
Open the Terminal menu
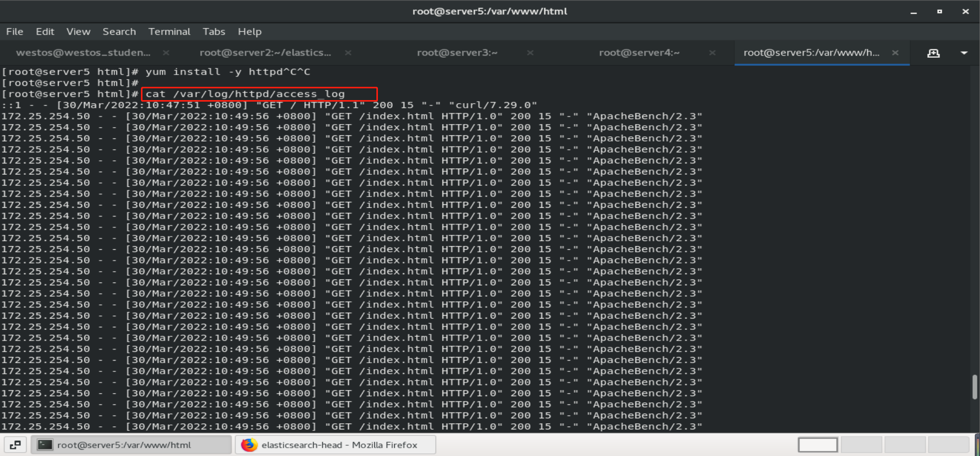pyautogui.click(x=169, y=32)
